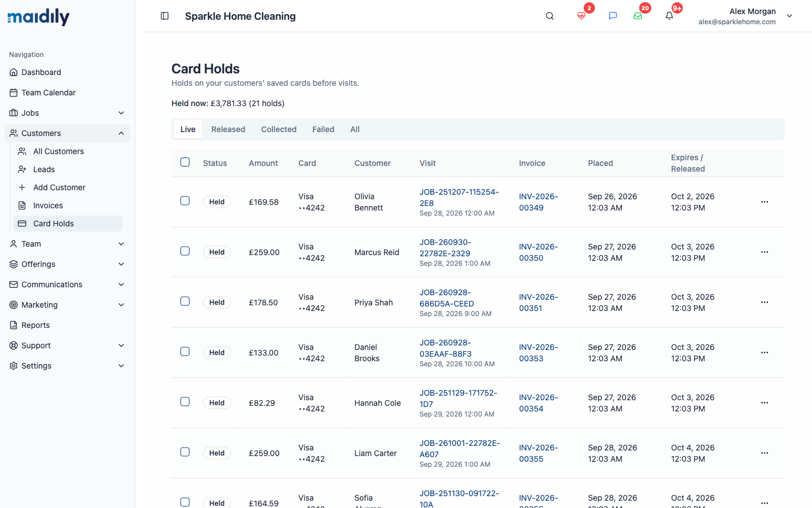Open visit JOB-260930-22782E-2329 link
Screen dimensions: 812x508
(445, 248)
